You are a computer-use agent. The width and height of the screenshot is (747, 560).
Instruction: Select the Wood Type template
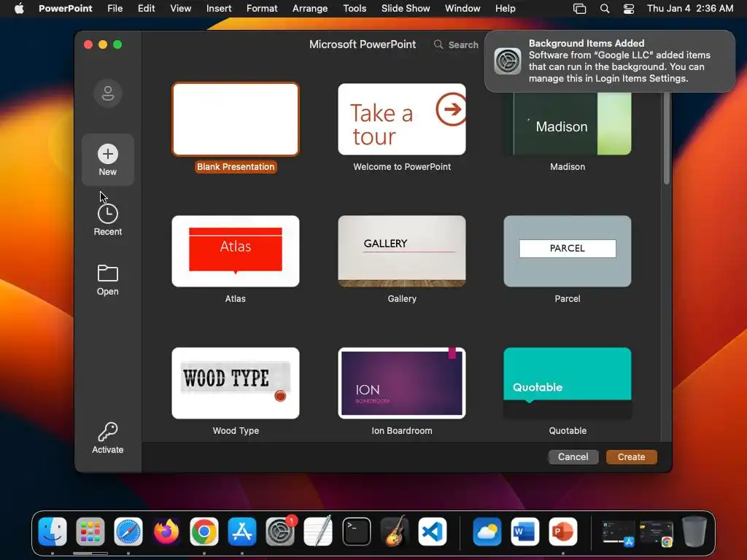tap(236, 384)
